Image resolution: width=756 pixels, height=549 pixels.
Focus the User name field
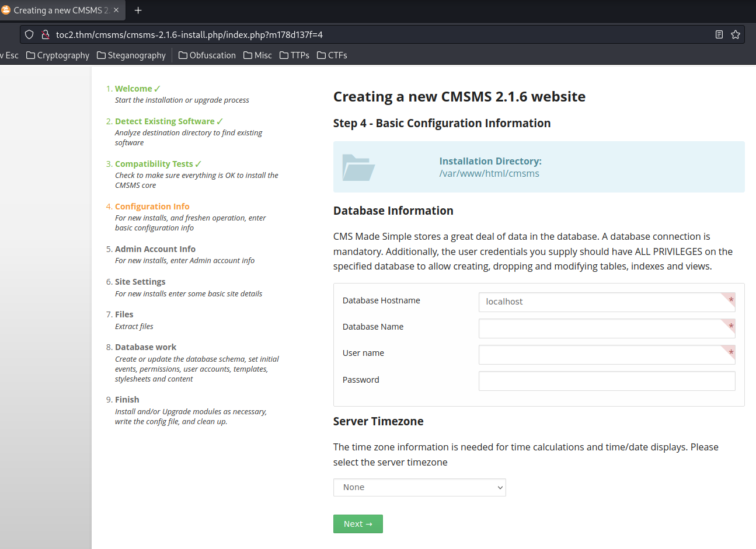point(607,355)
